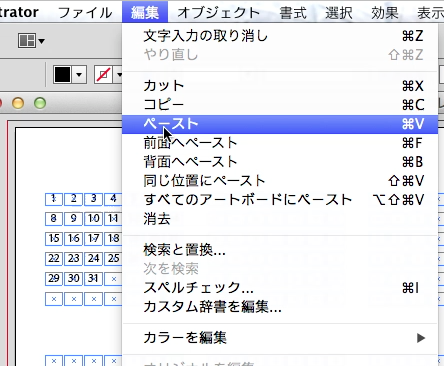Close the open 編集 menu

[x=145, y=12]
